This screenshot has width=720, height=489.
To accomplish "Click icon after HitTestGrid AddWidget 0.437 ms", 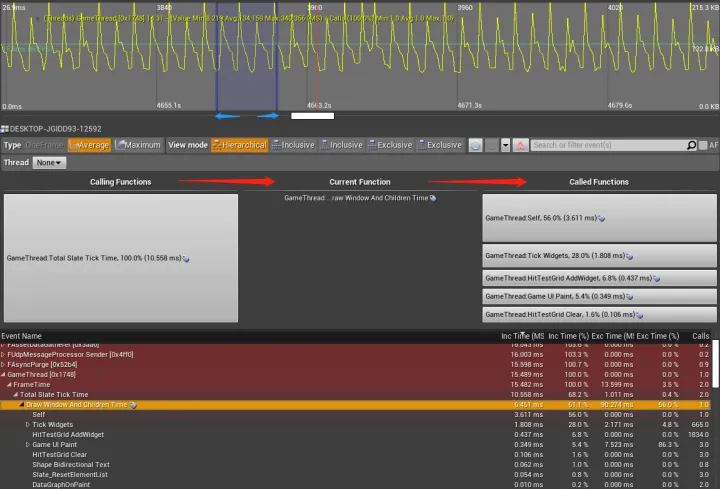I will (x=657, y=279).
